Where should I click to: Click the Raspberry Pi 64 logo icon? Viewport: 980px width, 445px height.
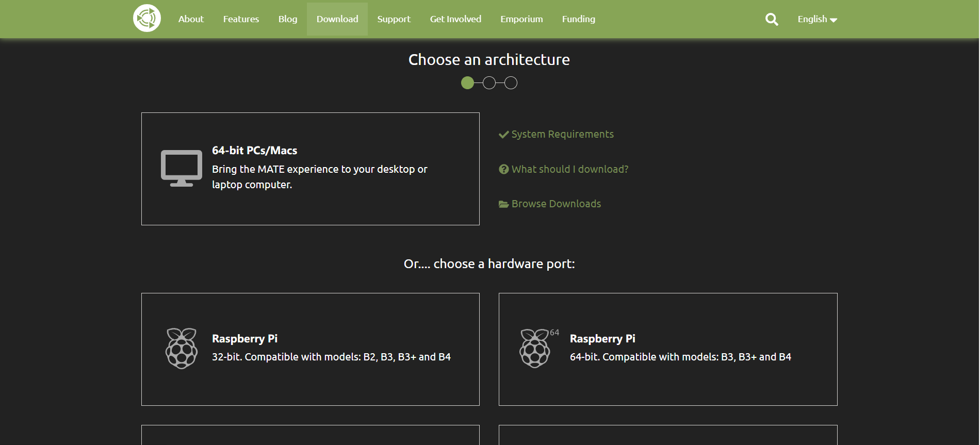tap(538, 348)
